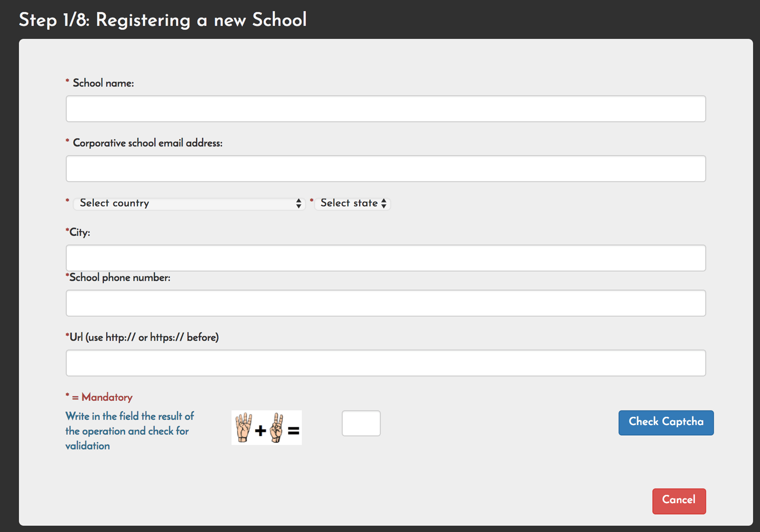Click the Cancel button

click(678, 501)
